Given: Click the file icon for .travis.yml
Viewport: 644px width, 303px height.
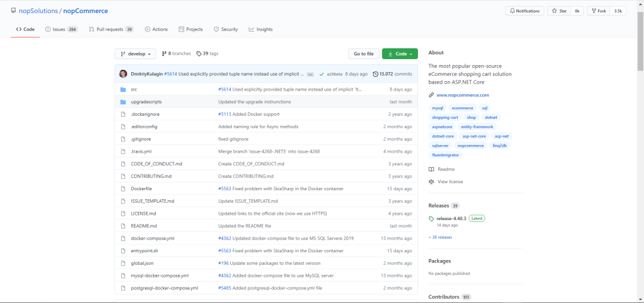Looking at the screenshot, I should point(123,151).
